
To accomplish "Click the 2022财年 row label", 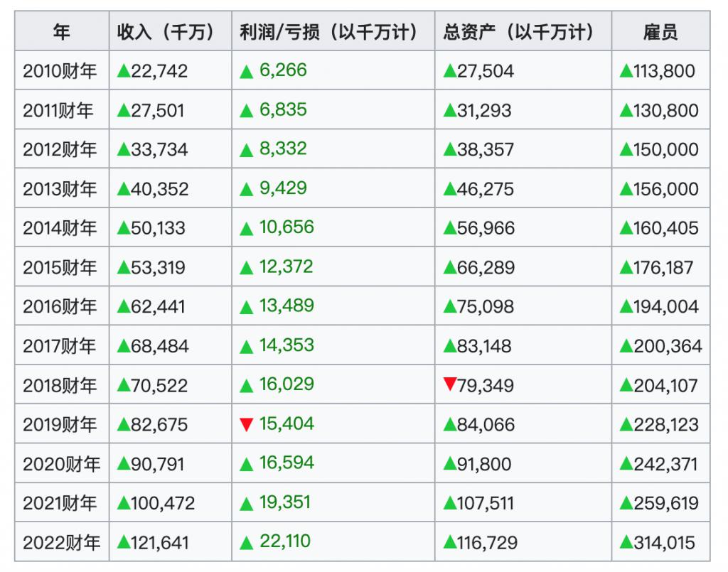I will [61, 542].
